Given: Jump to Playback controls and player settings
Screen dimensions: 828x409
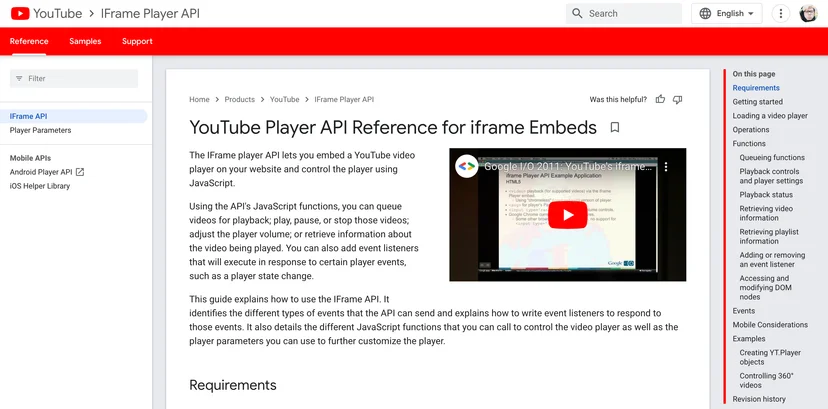Looking at the screenshot, I should tap(771, 176).
